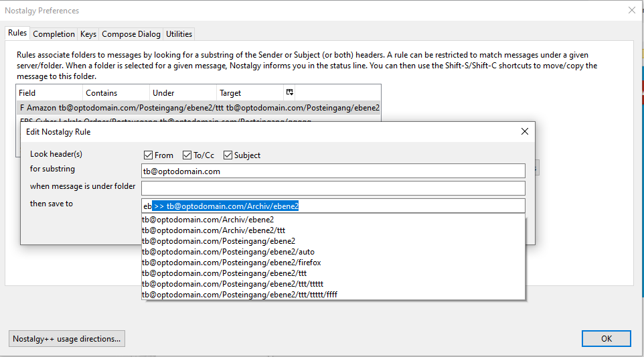Uncheck the From header checkbox

click(x=148, y=155)
